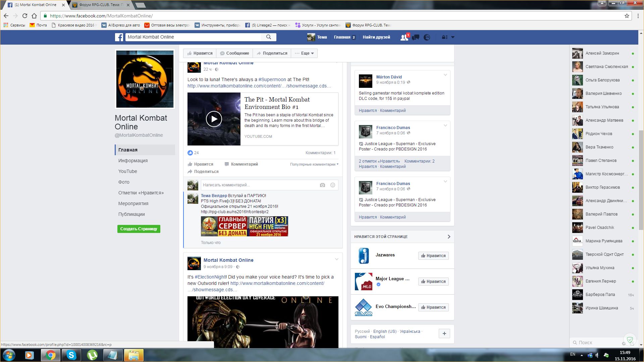Open the notifications globe icon

point(427,37)
